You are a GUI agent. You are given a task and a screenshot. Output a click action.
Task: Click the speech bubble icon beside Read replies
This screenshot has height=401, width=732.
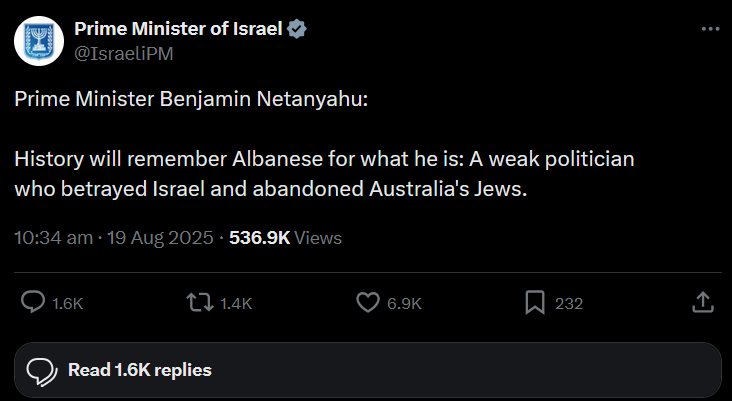[40, 370]
